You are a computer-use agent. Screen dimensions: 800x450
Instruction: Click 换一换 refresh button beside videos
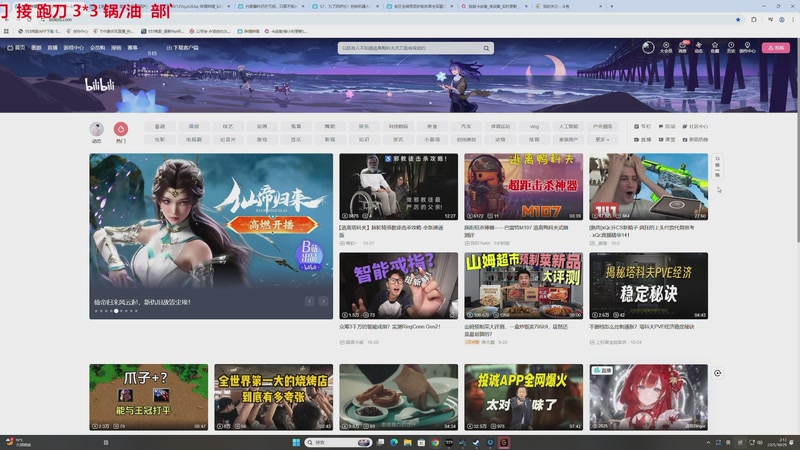point(717,166)
